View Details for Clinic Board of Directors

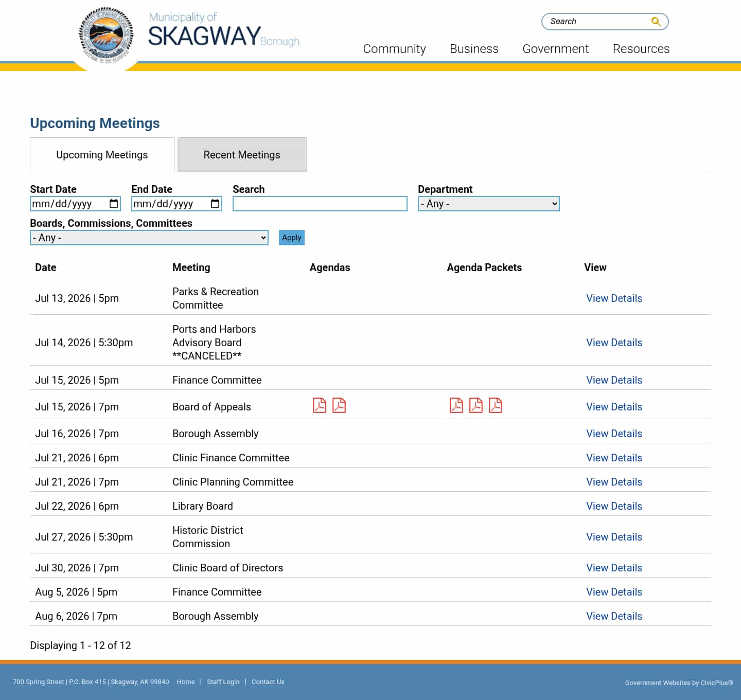[x=614, y=568]
